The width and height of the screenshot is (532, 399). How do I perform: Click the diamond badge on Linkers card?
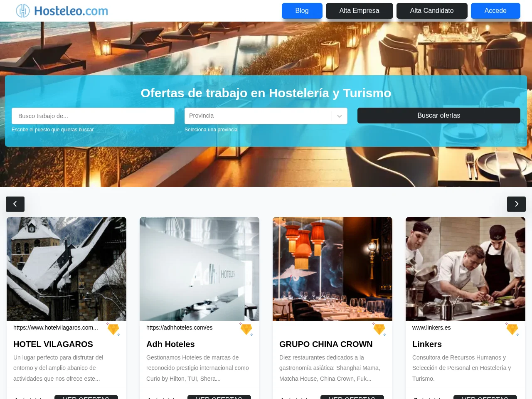(x=512, y=329)
